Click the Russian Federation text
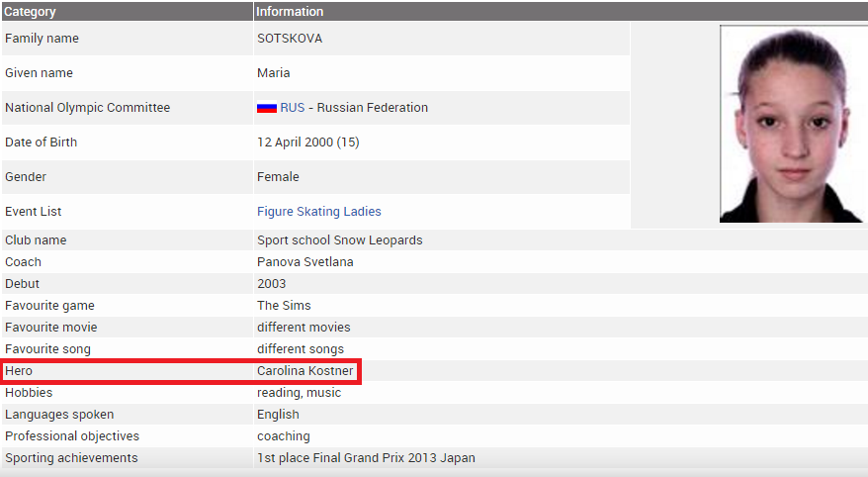Image resolution: width=868 pixels, height=477 pixels. pos(373,108)
